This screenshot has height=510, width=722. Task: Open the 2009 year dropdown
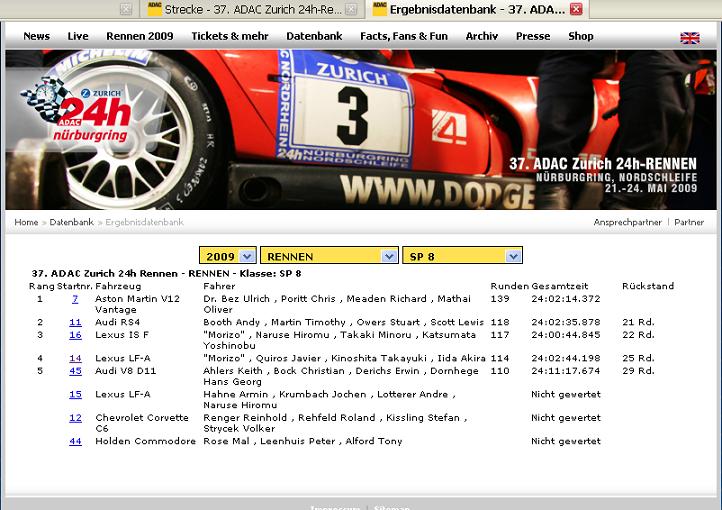228,255
